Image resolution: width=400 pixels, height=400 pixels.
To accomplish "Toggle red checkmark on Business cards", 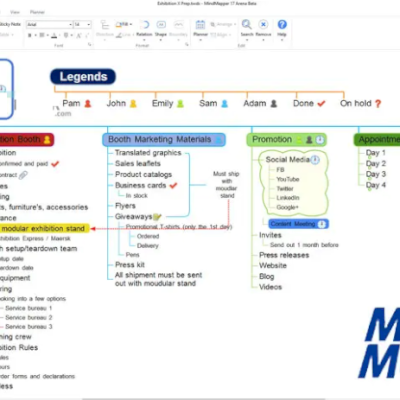I will point(173,185).
